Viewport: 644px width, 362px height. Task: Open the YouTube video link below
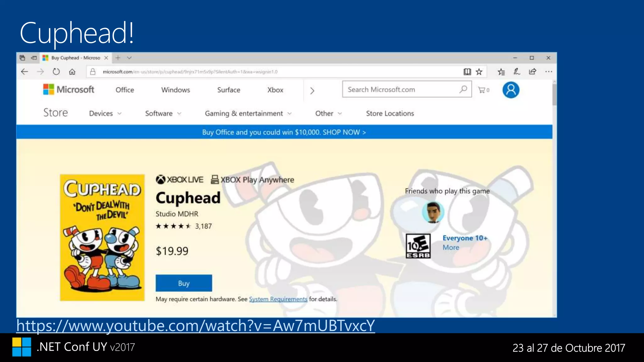[196, 326]
